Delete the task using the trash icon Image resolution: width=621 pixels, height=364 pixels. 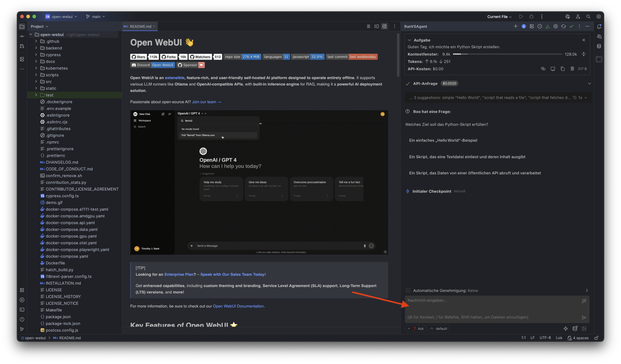coord(572,69)
